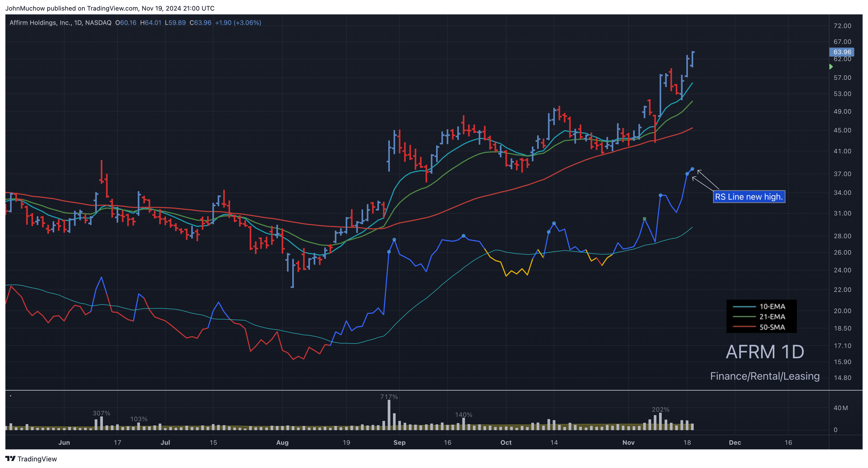Click the 45.00 price axis label
Screen dimensions: 868x468
(842, 130)
